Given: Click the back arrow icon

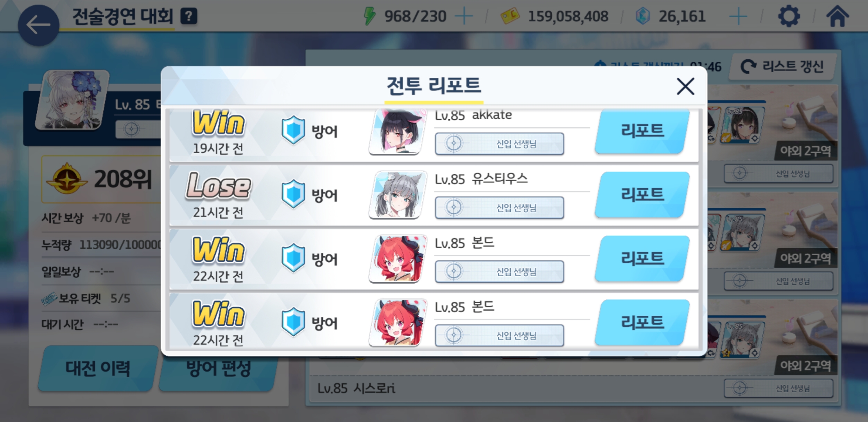Looking at the screenshot, I should pos(38,25).
